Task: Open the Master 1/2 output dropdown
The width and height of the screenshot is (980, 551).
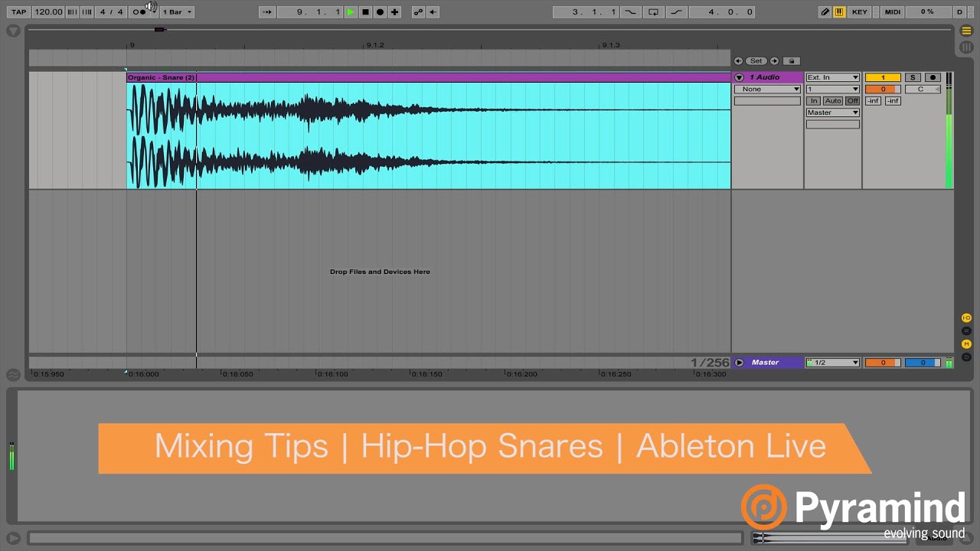Action: point(833,363)
